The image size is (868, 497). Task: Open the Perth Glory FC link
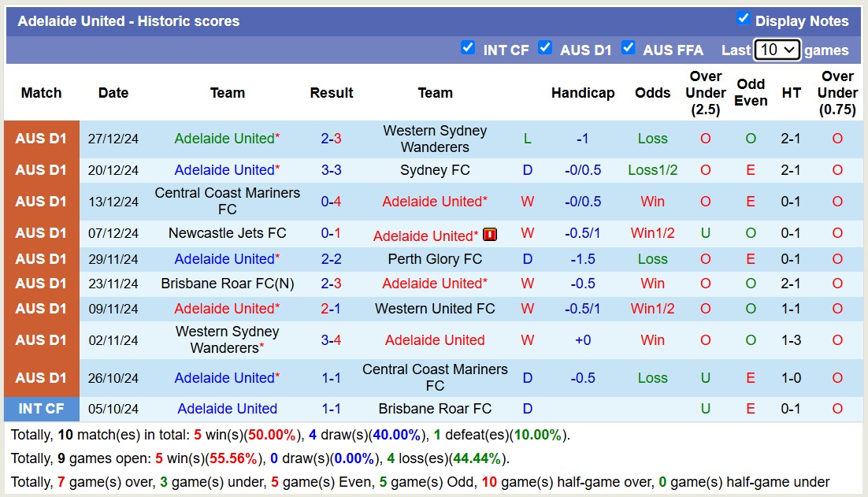point(436,259)
